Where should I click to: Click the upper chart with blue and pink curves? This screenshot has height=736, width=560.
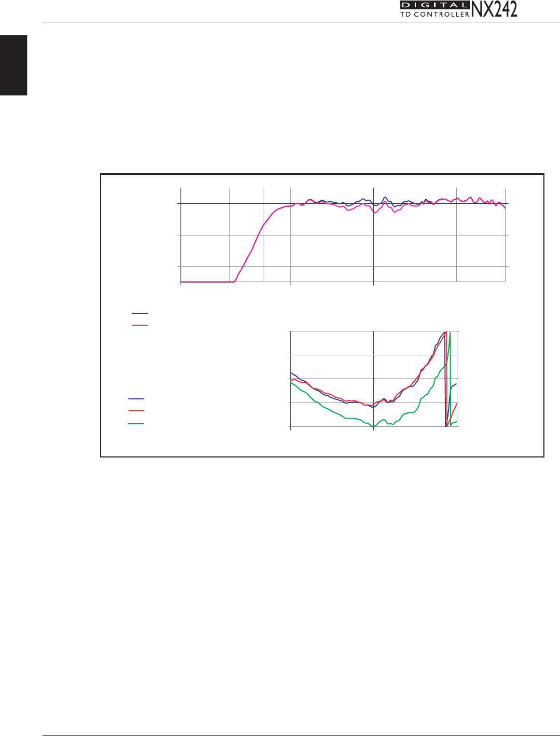click(343, 236)
